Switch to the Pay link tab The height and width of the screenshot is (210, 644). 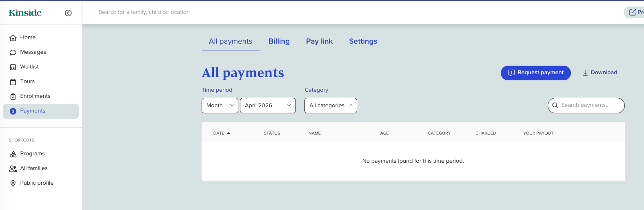pyautogui.click(x=320, y=41)
